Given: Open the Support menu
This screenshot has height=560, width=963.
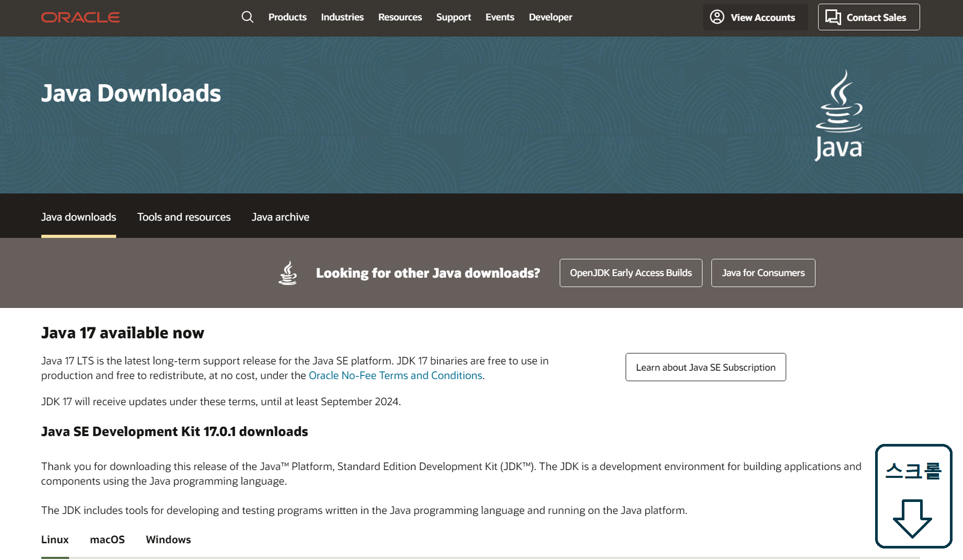Looking at the screenshot, I should pos(454,17).
